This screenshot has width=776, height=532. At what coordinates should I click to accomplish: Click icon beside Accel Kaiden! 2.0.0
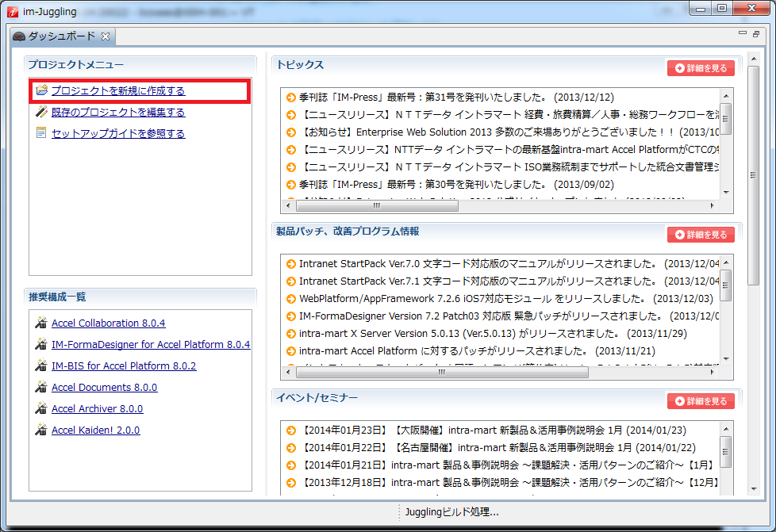point(41,430)
